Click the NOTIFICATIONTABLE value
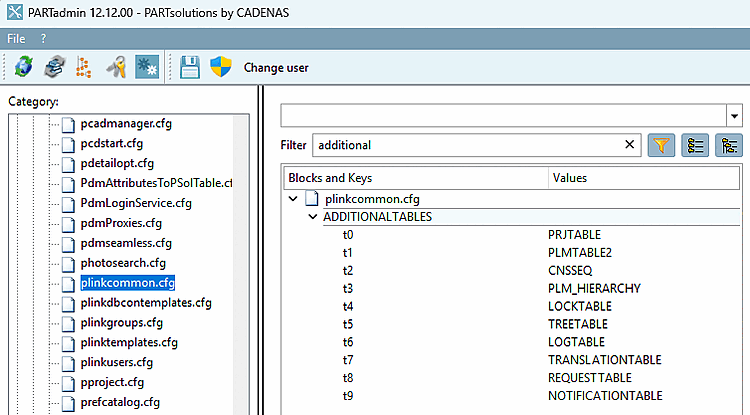 click(605, 395)
